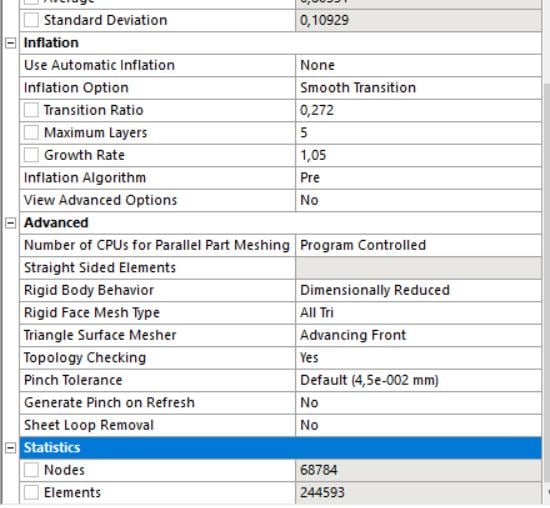Viewport: 550px width, 508px height.
Task: Set View Advanced Options value
Action: (x=418, y=200)
